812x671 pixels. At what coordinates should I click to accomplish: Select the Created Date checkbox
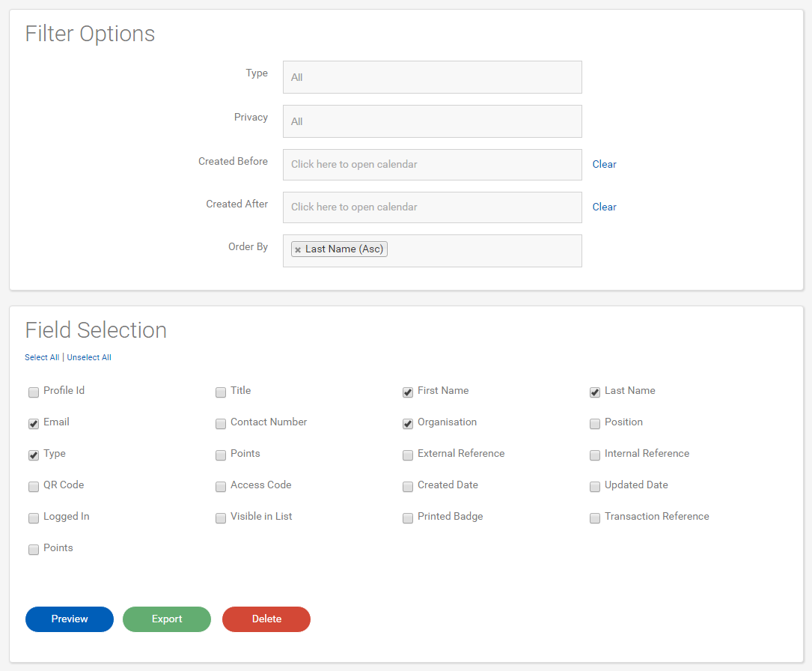408,487
